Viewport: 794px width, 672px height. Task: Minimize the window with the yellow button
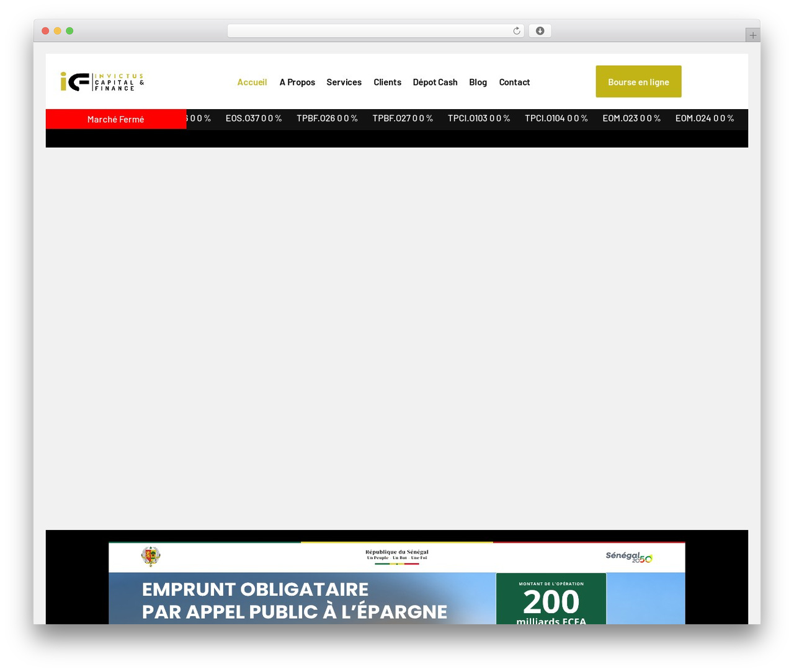[x=58, y=31]
